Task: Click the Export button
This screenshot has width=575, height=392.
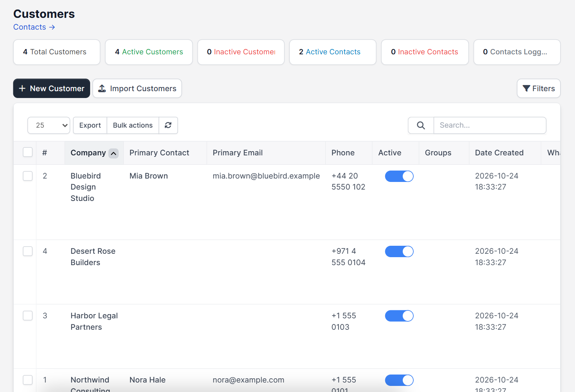Action: [90, 125]
